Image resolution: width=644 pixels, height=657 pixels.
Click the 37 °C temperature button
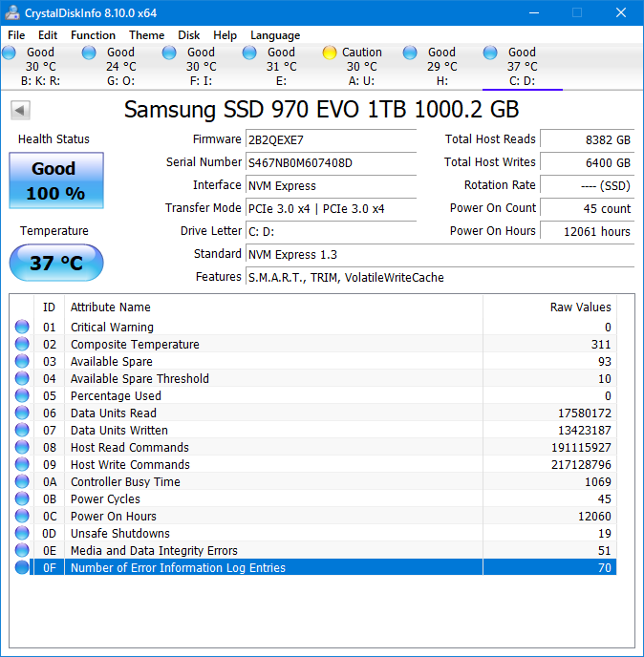coord(56,263)
